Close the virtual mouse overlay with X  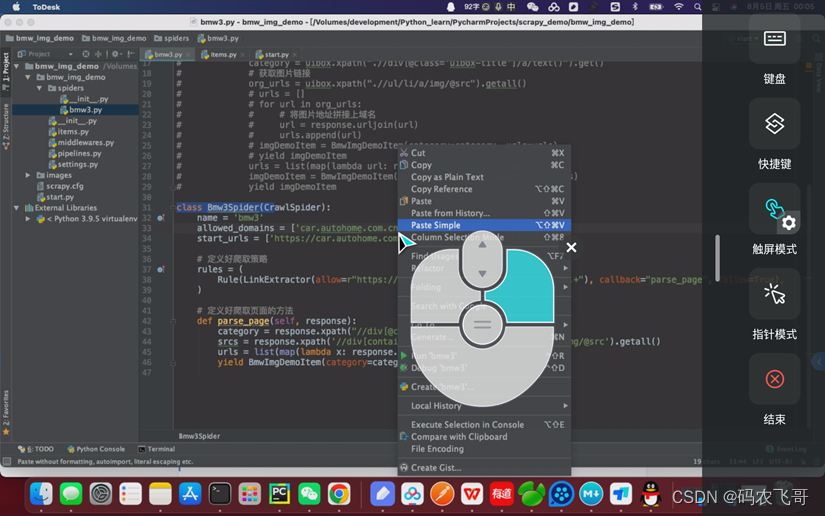571,248
